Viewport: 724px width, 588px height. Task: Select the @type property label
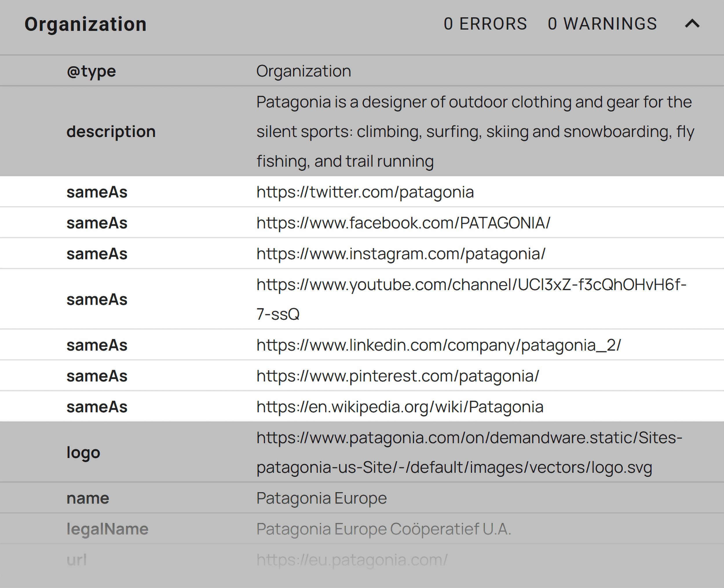(91, 71)
